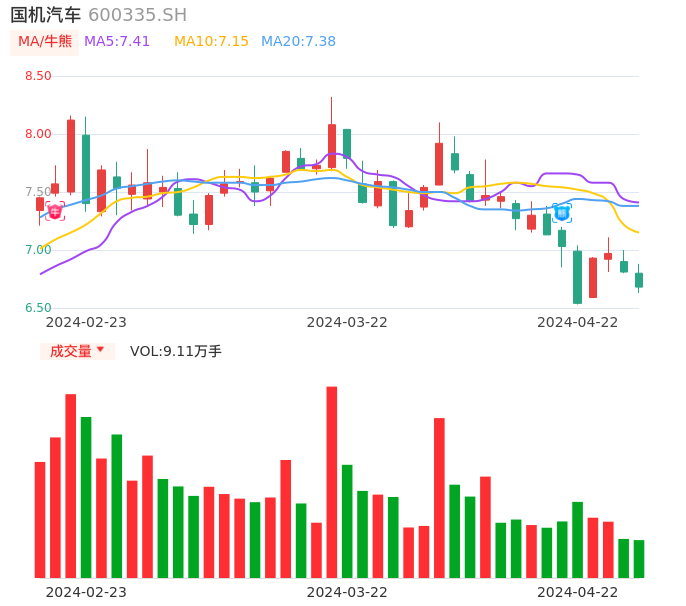Open the MA/牛熊 indicator selector

(45, 41)
